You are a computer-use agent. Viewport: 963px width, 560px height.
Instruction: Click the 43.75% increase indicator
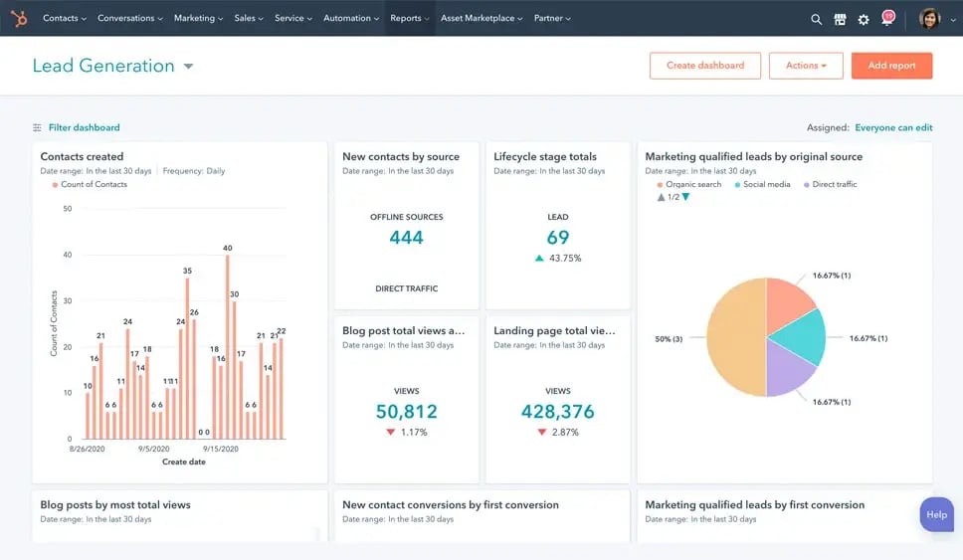(558, 259)
